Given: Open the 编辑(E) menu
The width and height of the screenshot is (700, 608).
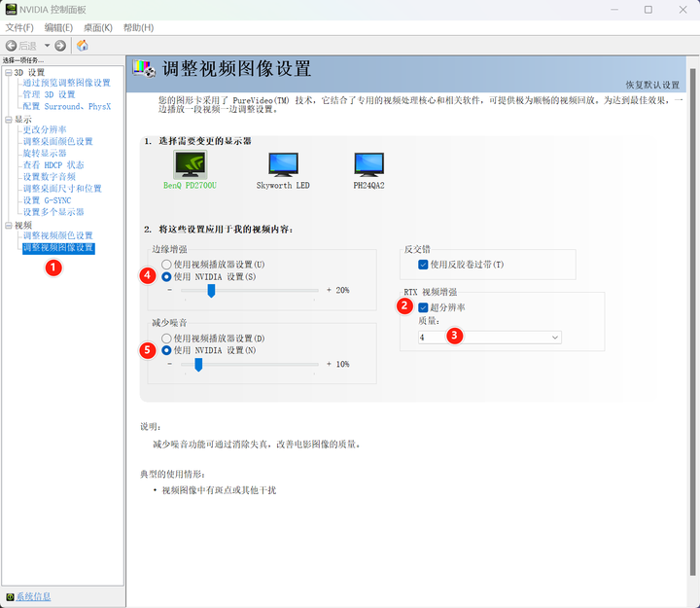Looking at the screenshot, I should [58, 27].
